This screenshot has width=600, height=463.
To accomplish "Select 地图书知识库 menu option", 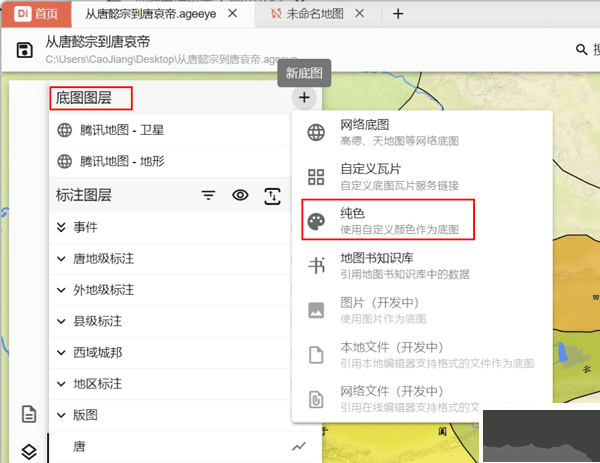I will [x=422, y=266].
